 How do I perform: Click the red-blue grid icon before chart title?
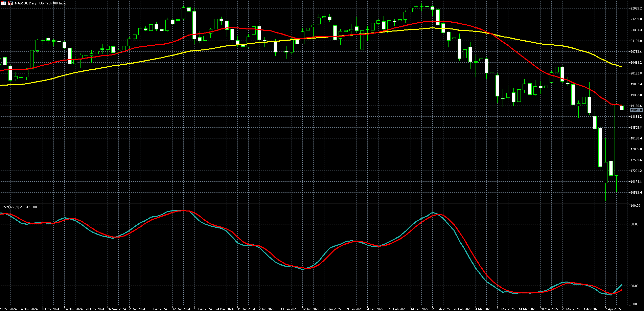tap(3, 3)
